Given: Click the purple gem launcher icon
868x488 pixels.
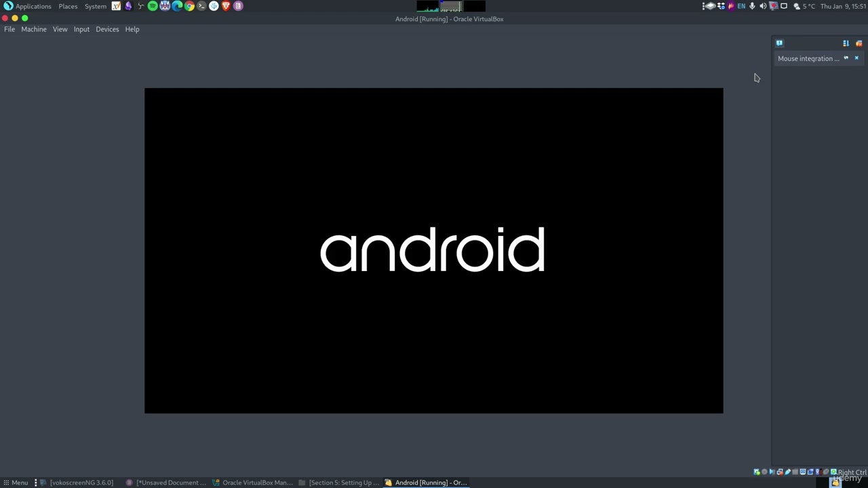Looking at the screenshot, I should 128,6.
